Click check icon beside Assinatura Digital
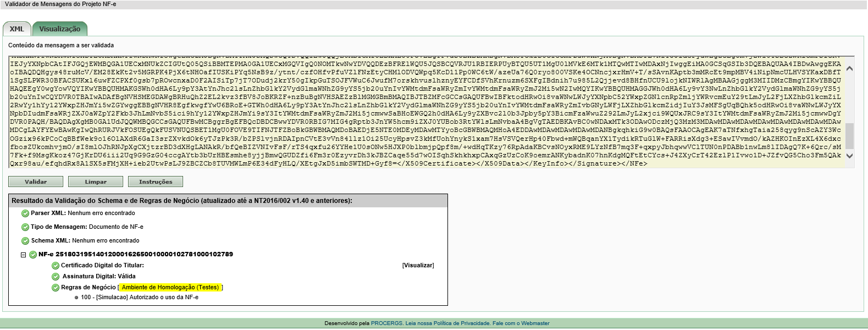The width and height of the screenshot is (868, 330). [x=56, y=277]
